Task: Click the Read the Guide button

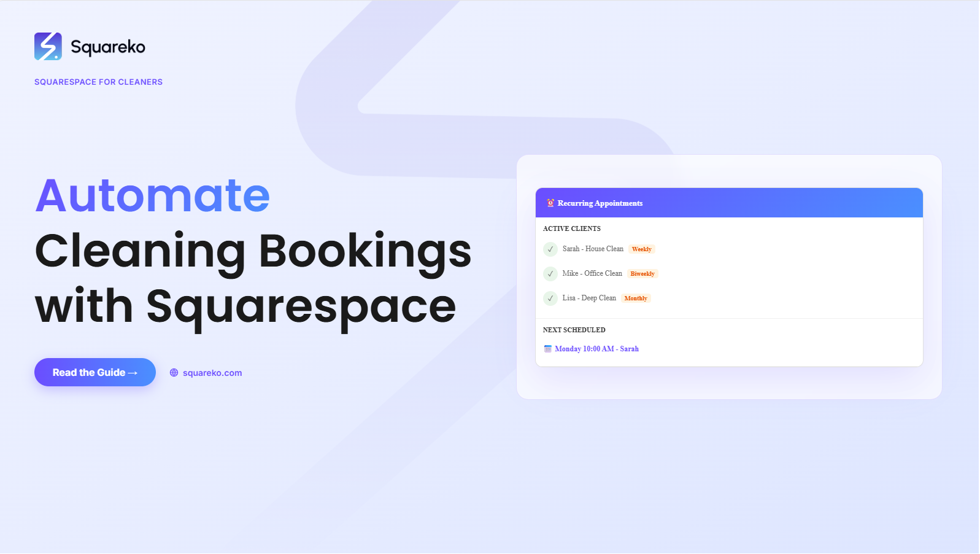Action: pyautogui.click(x=95, y=372)
